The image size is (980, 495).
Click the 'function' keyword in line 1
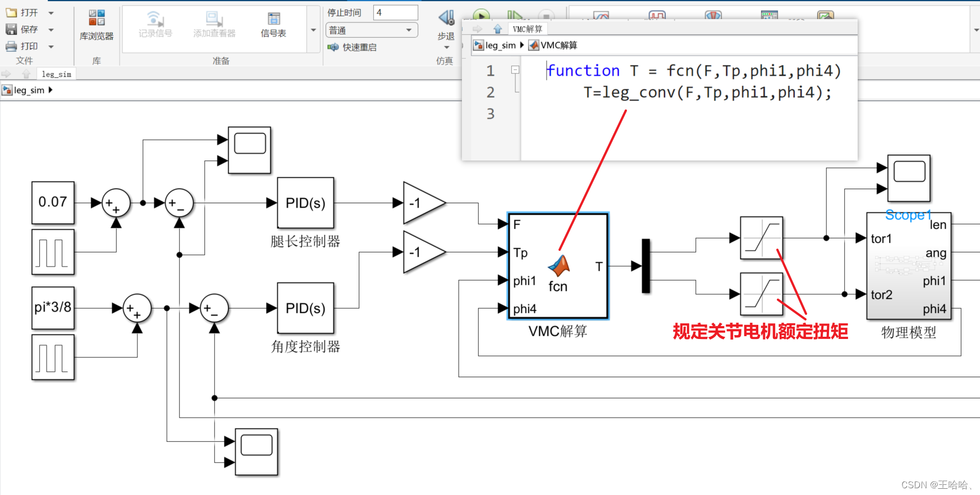pos(583,71)
